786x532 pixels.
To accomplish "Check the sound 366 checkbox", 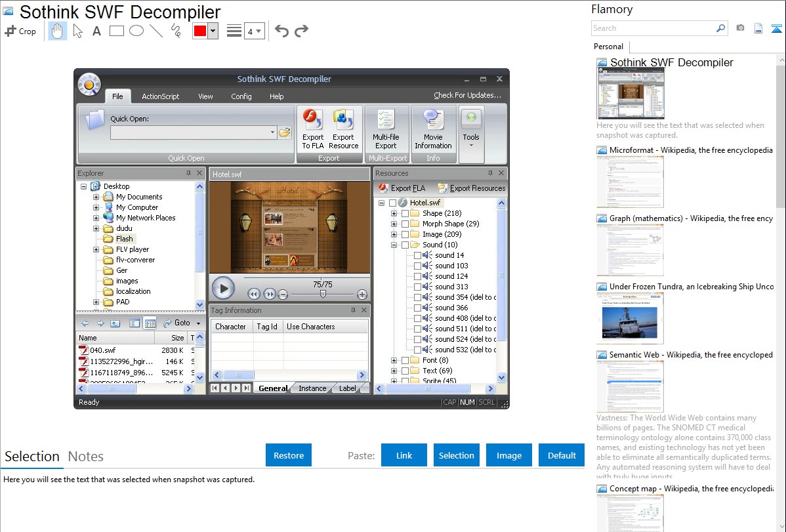I will pos(417,308).
